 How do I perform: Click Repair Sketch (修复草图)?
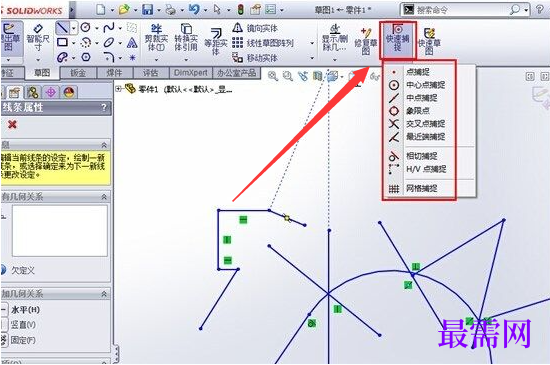click(365, 41)
